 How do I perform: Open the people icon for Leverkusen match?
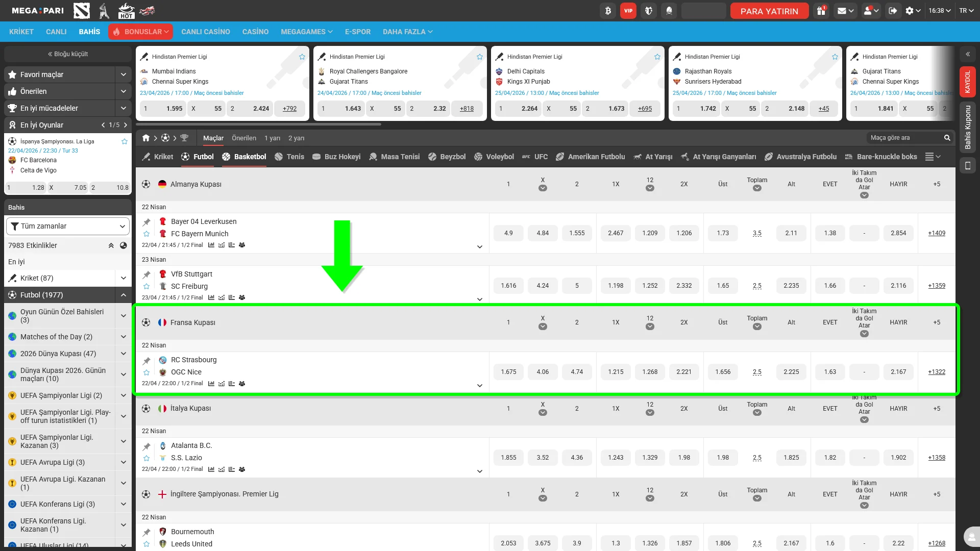[x=242, y=245]
